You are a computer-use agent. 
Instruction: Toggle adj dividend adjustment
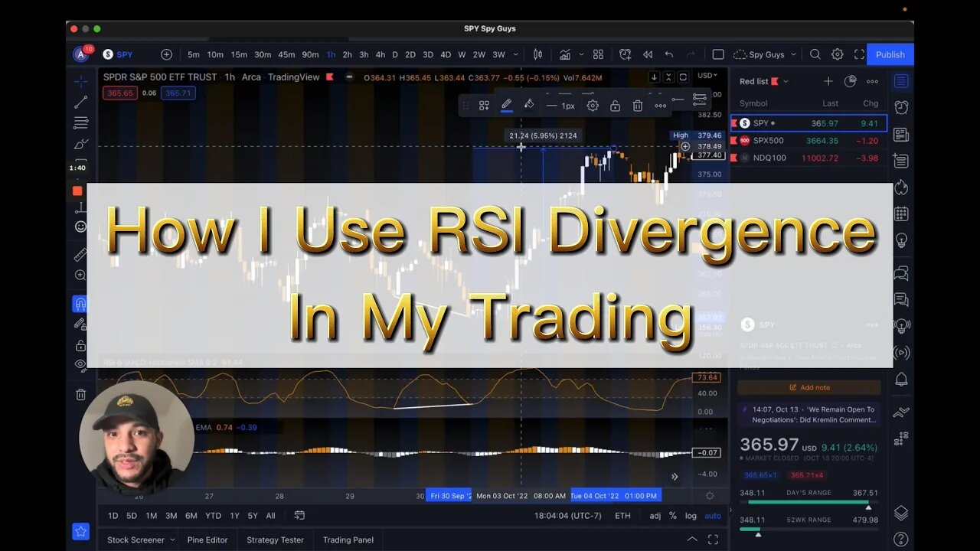click(655, 516)
